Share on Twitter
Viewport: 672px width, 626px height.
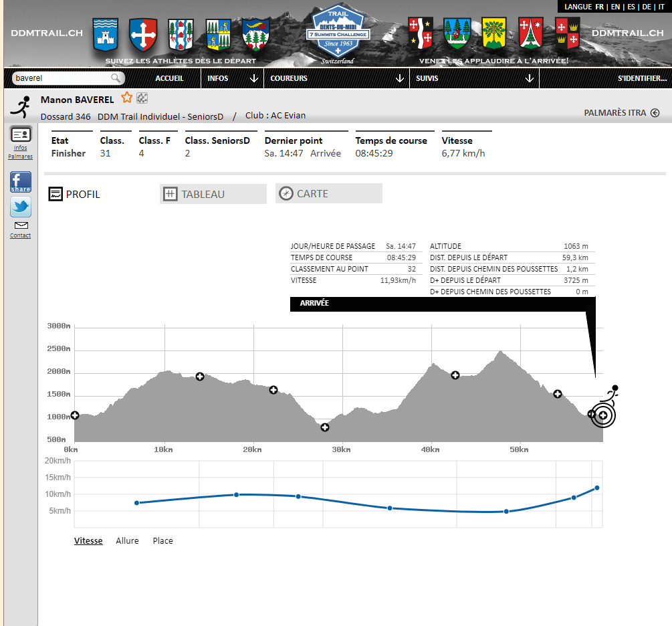pyautogui.click(x=21, y=207)
